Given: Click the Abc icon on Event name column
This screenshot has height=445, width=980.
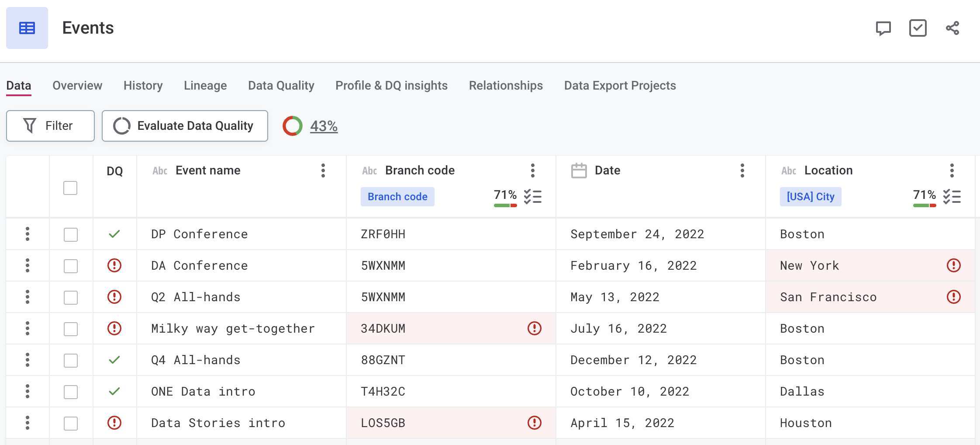Looking at the screenshot, I should point(160,171).
